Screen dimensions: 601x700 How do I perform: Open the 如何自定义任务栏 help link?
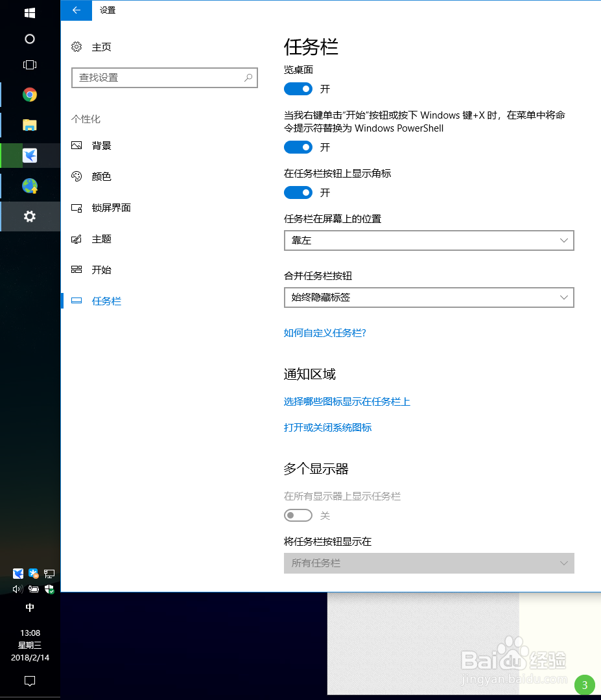325,332
